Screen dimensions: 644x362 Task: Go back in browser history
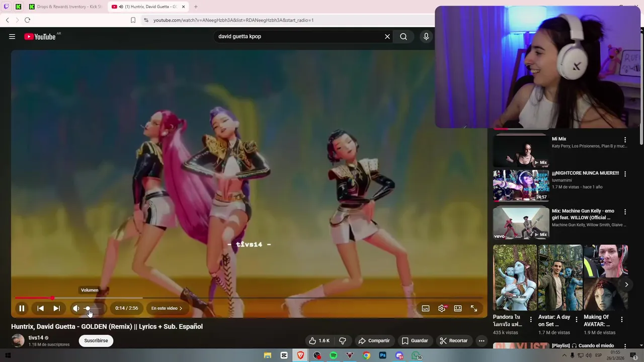tap(7, 20)
